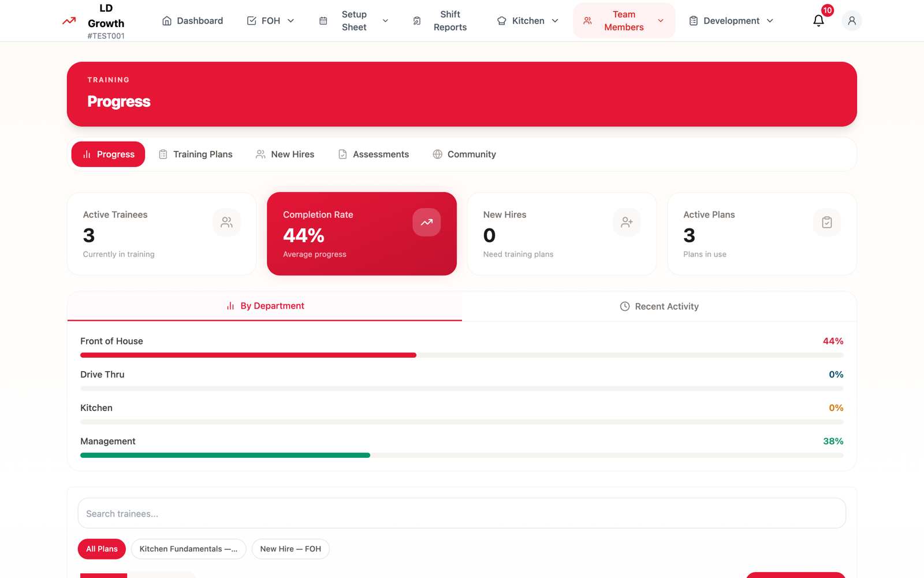The width and height of the screenshot is (924, 578).
Task: Open the Community tab
Action: (464, 154)
